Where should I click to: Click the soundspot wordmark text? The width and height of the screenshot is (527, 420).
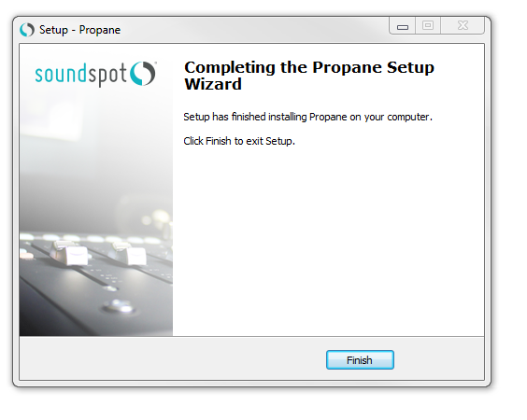(81, 75)
